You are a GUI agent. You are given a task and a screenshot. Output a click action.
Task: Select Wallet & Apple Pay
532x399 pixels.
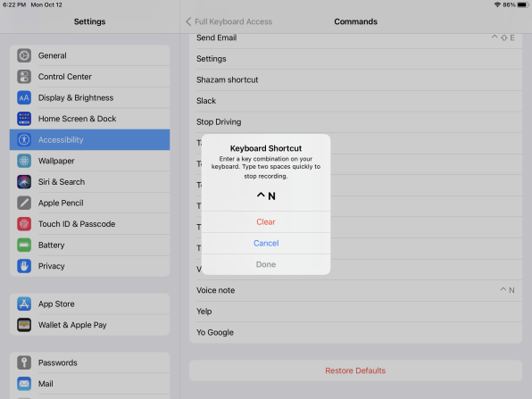click(89, 325)
